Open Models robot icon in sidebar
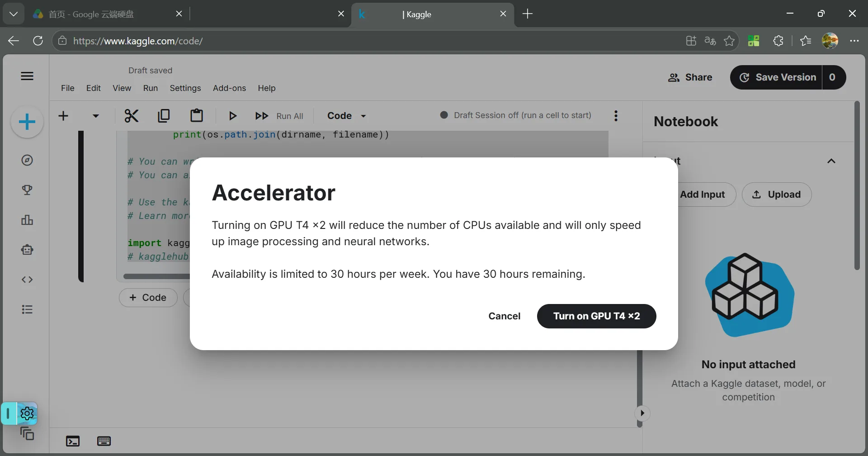Screen dimensions: 868x456 click(x=27, y=250)
